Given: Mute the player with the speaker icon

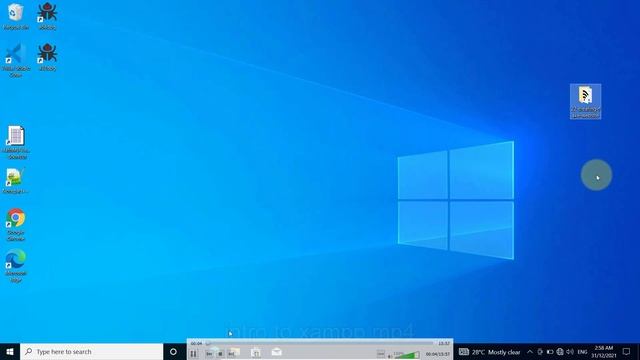Looking at the screenshot, I should click(390, 356).
